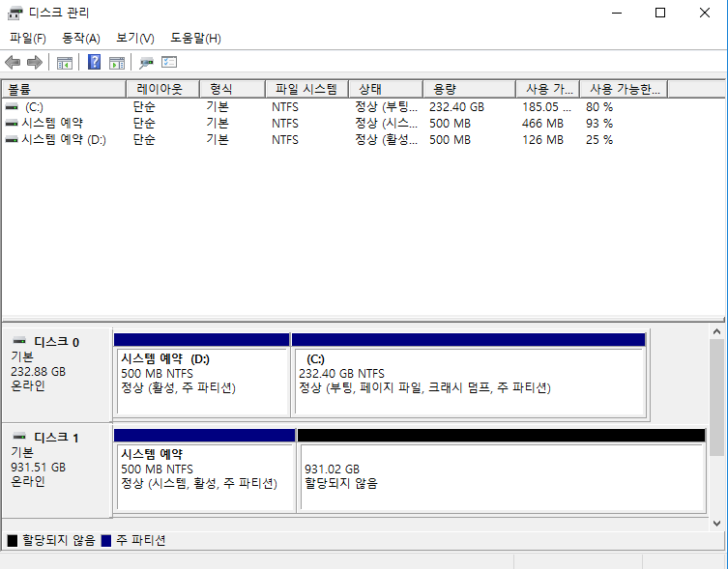This screenshot has height=569, width=728.
Task: Open the 동작(A) menu
Action: (81, 38)
